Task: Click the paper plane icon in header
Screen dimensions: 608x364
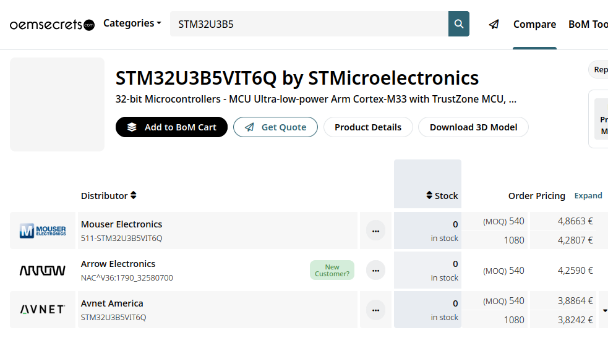Action: 494,24
